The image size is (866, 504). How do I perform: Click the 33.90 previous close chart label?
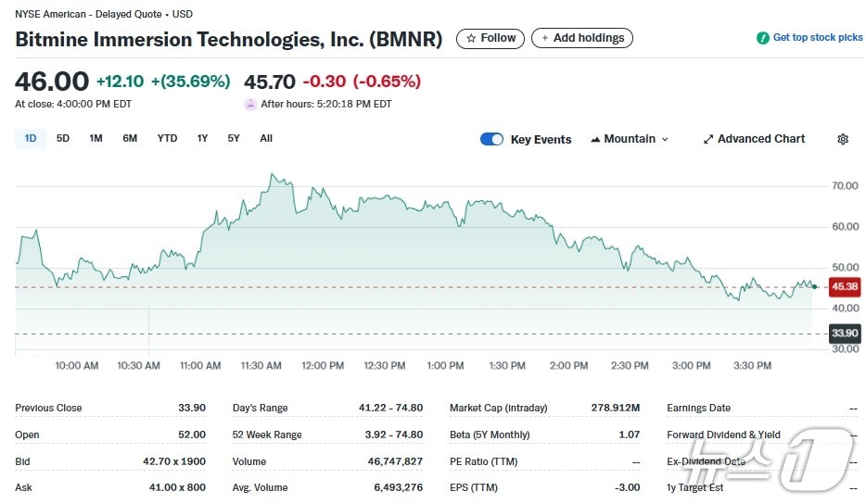(845, 334)
